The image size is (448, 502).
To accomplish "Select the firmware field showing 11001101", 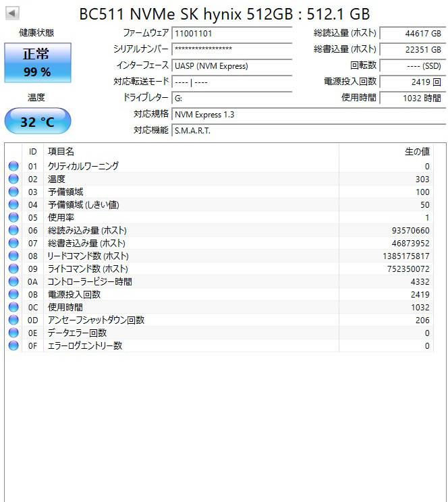I will (231, 33).
